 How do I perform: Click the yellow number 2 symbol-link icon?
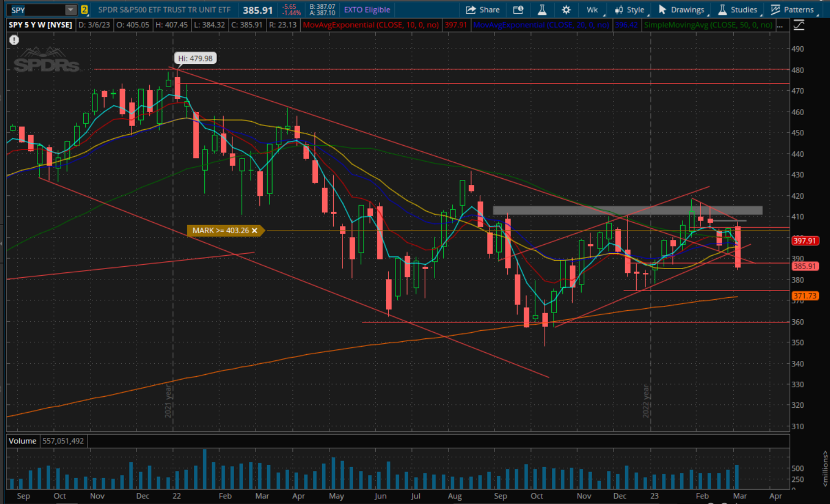[84, 10]
